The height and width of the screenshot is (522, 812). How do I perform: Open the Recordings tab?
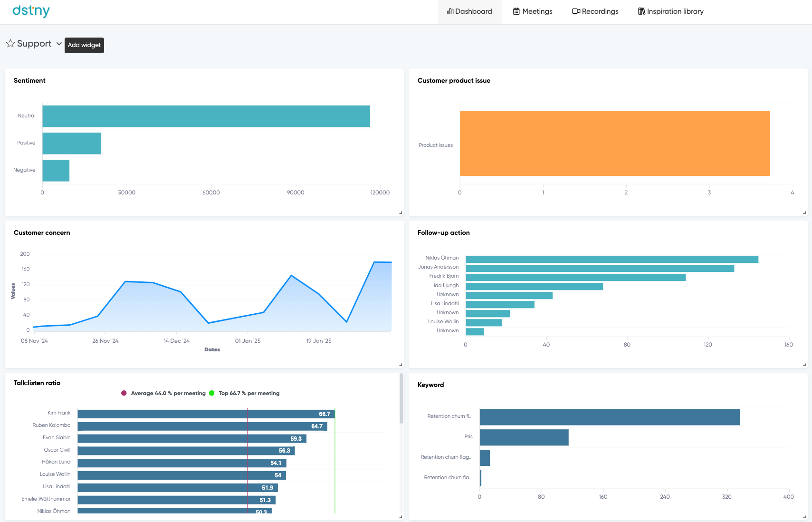595,11
